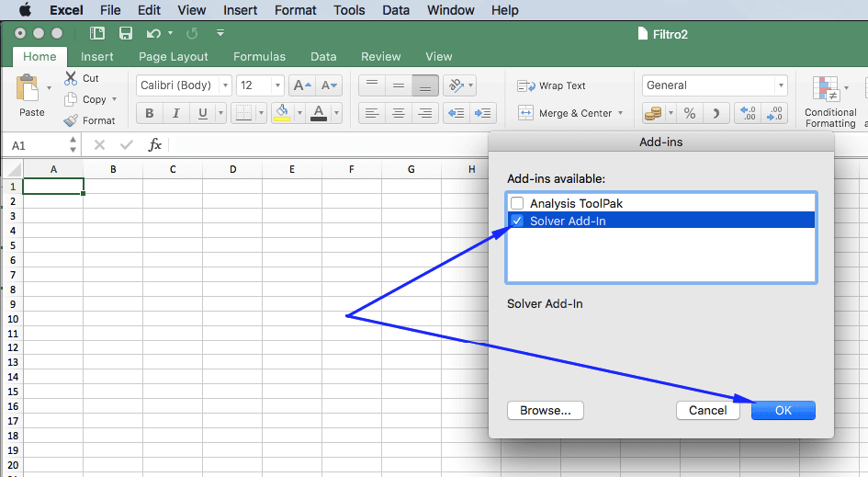Expand the Paste options arrow

coord(50,88)
